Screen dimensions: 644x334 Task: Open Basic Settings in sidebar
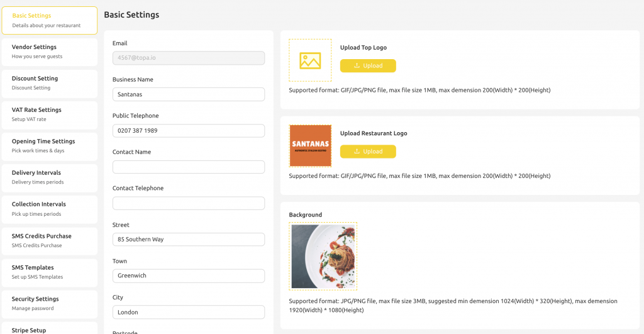pyautogui.click(x=49, y=20)
